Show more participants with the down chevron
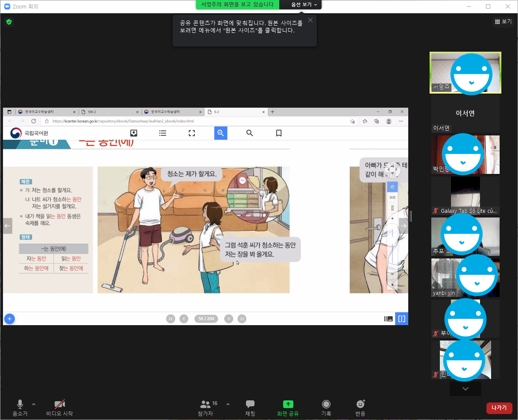The width and height of the screenshot is (518, 420). (465, 389)
